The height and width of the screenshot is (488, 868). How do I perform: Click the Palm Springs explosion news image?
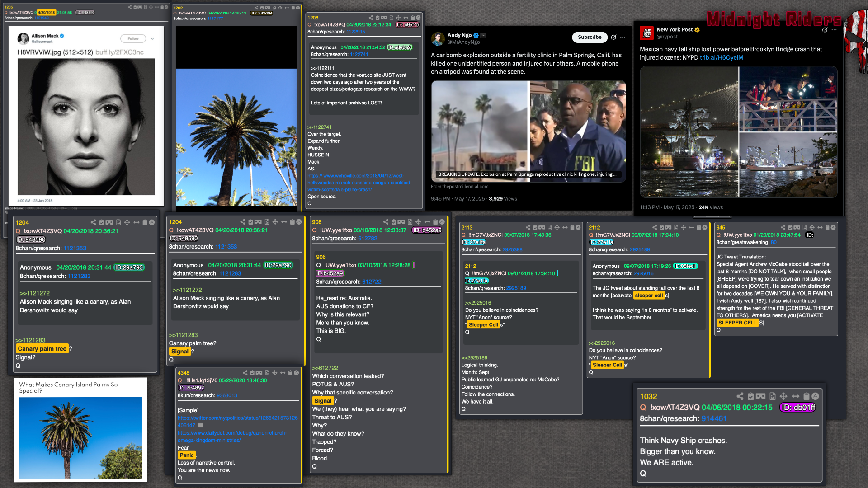[x=528, y=131]
